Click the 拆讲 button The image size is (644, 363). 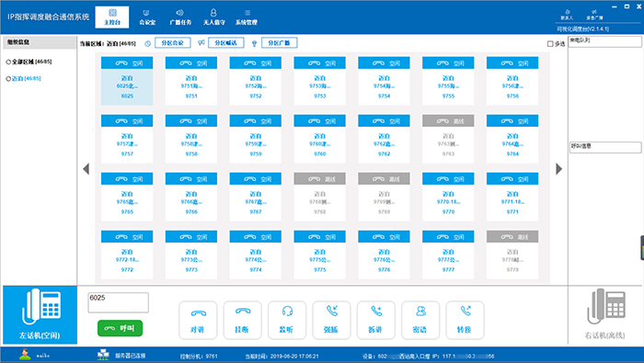(x=375, y=321)
